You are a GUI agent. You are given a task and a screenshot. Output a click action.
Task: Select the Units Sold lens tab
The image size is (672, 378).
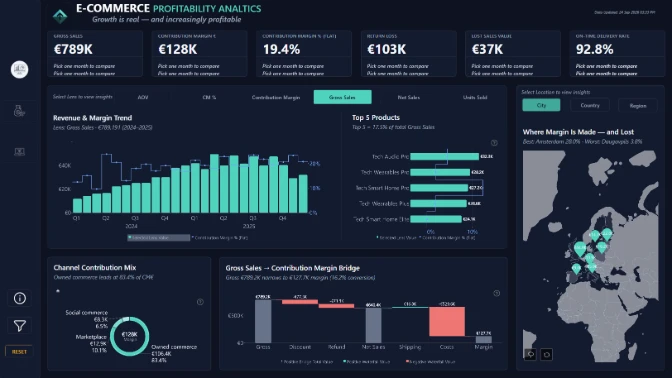pyautogui.click(x=475, y=97)
